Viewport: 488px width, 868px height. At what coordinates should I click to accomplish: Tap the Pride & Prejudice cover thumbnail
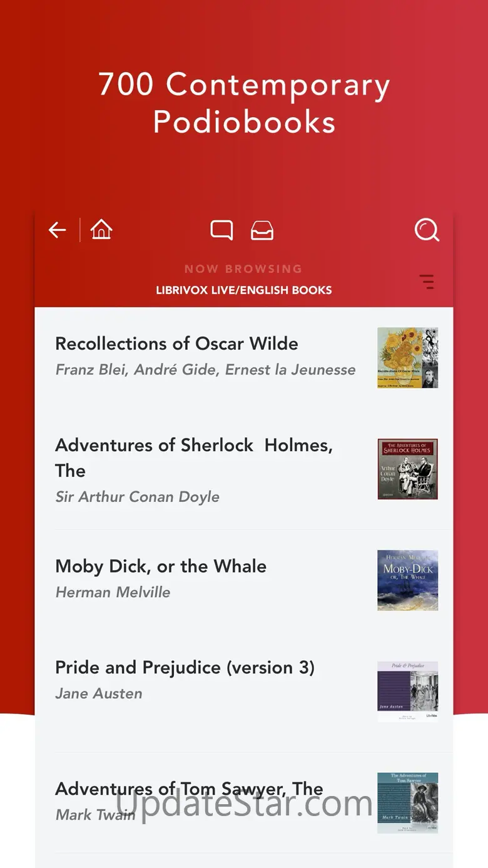[408, 691]
